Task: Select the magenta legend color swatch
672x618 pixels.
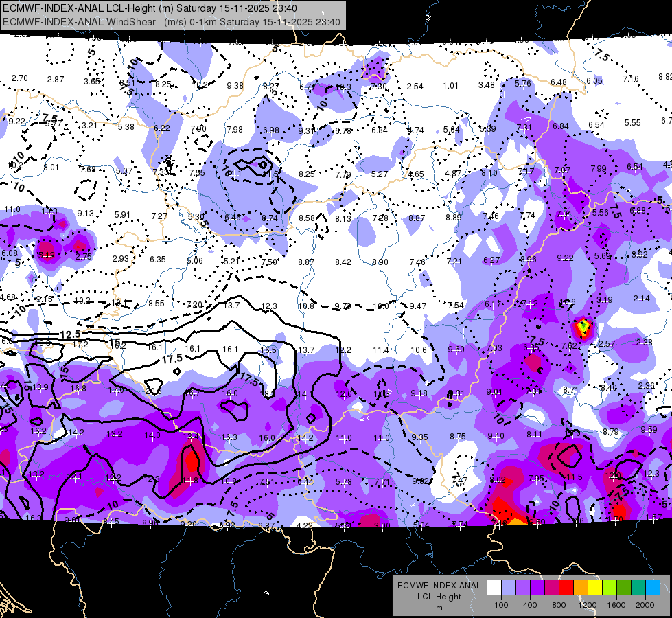Action: 552,588
